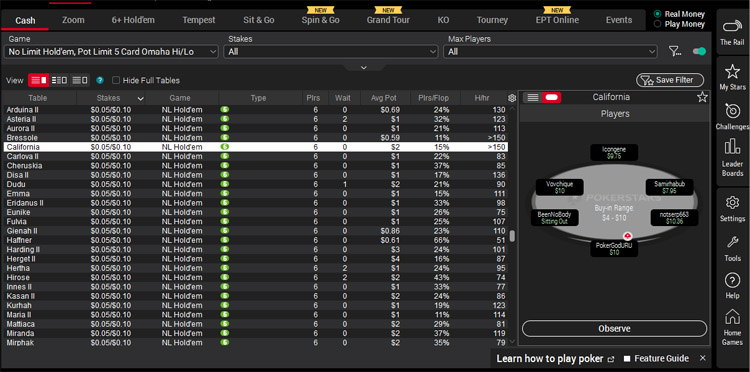Image resolution: width=750 pixels, height=372 pixels.
Task: Expand the Max Players dropdown
Action: 550,52
